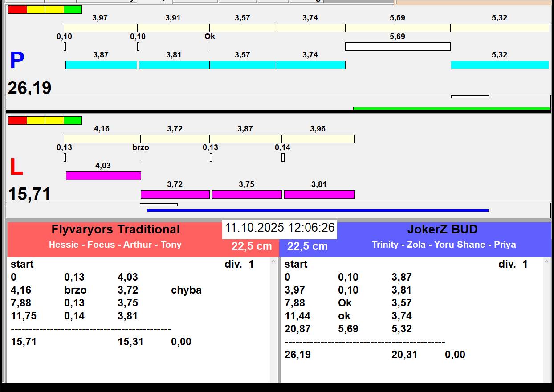Click 3,97 in JokerZ BUD results list
The image size is (554, 392).
[x=295, y=290]
